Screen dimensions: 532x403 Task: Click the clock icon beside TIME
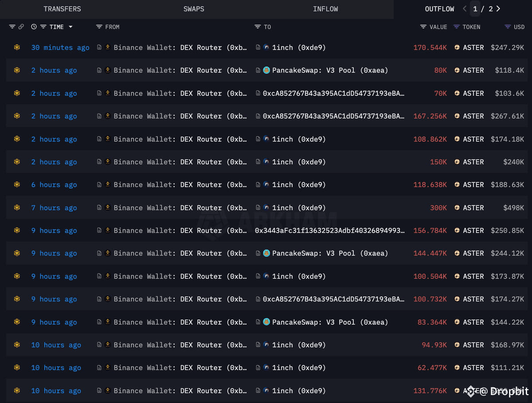pos(34,27)
